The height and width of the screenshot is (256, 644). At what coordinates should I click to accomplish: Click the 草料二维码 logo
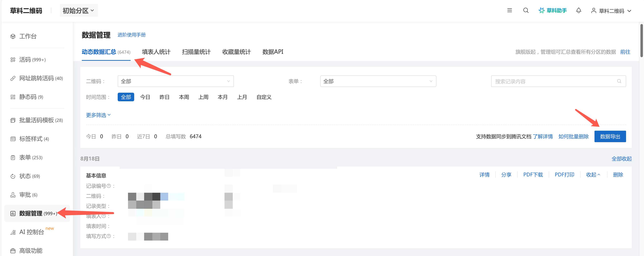(26, 11)
